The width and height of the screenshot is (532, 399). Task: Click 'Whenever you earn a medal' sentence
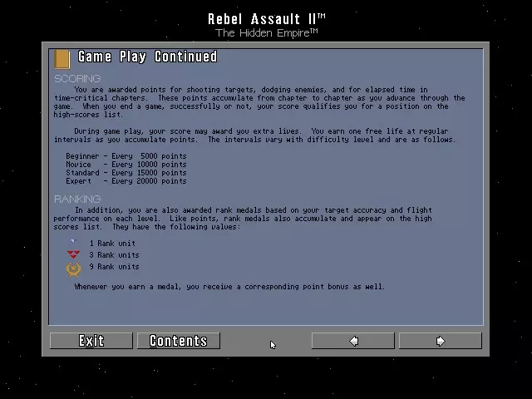point(229,287)
